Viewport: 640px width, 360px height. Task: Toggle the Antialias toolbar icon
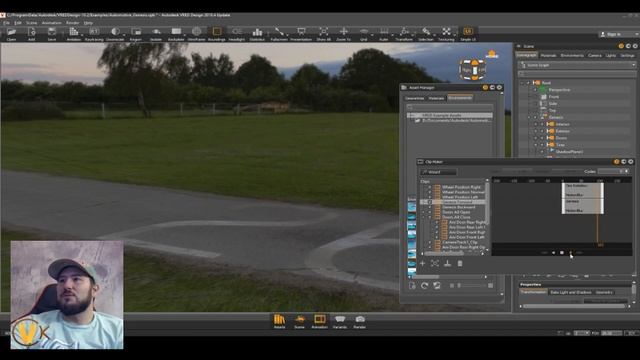(73, 32)
